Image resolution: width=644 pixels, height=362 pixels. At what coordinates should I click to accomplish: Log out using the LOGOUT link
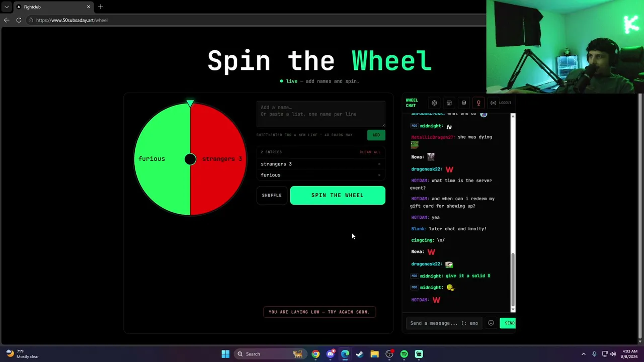[x=505, y=103]
